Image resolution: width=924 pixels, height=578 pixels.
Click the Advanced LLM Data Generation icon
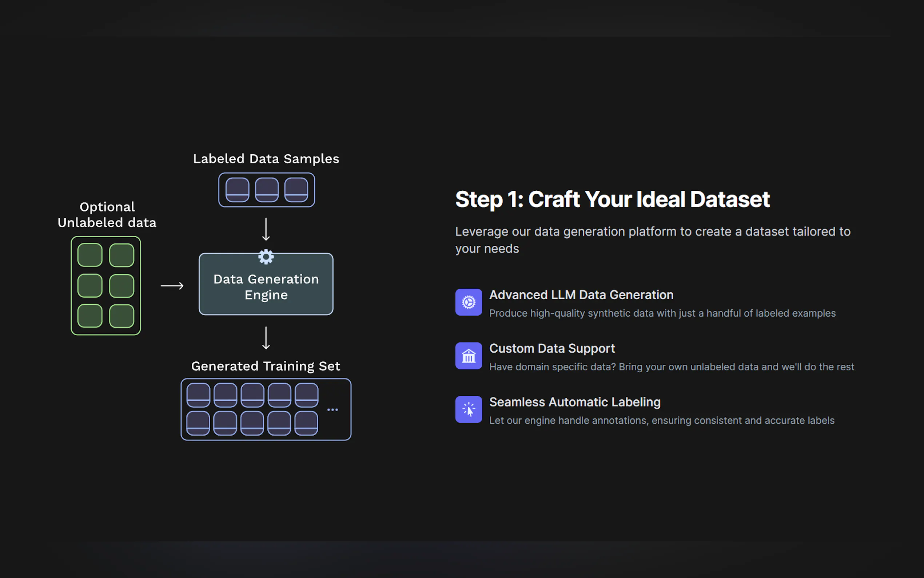[x=468, y=302]
